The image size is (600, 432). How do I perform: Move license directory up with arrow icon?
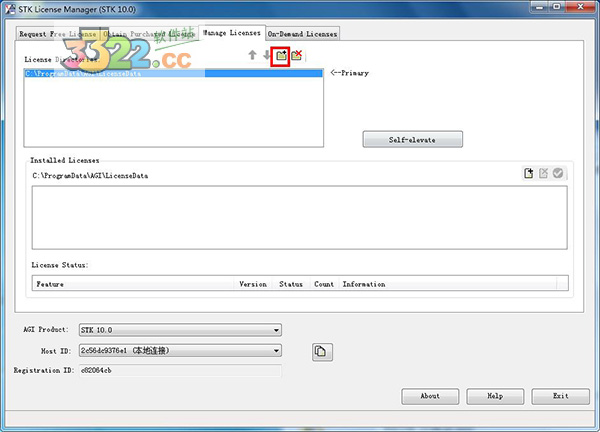pos(253,55)
